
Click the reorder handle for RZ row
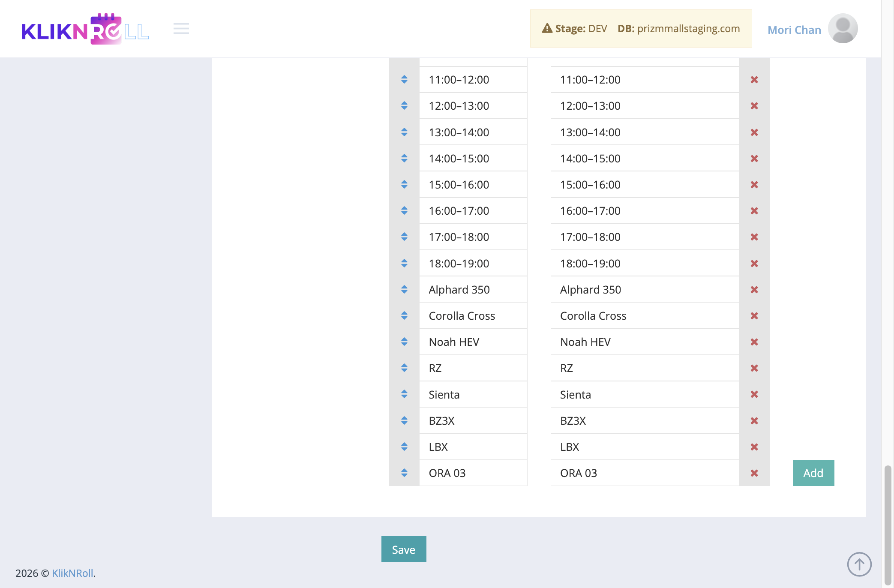click(404, 368)
